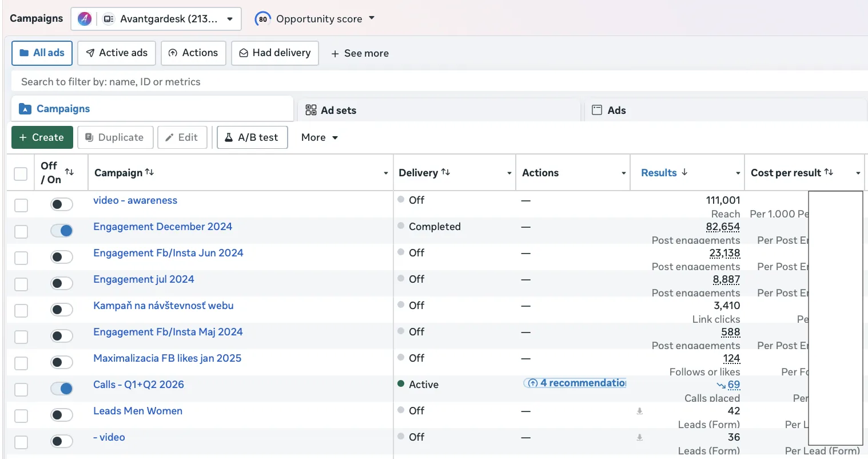Image resolution: width=868 pixels, height=459 pixels.
Task: Select the Actions filter tab
Action: click(193, 53)
